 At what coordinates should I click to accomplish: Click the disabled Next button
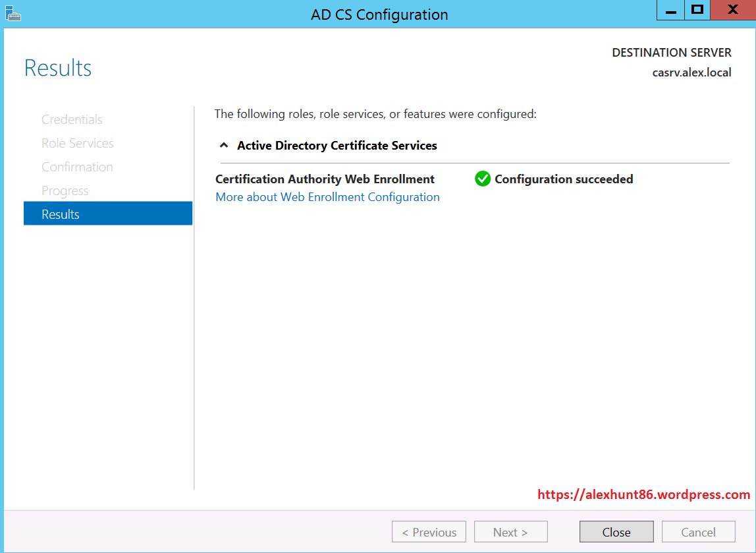point(510,532)
